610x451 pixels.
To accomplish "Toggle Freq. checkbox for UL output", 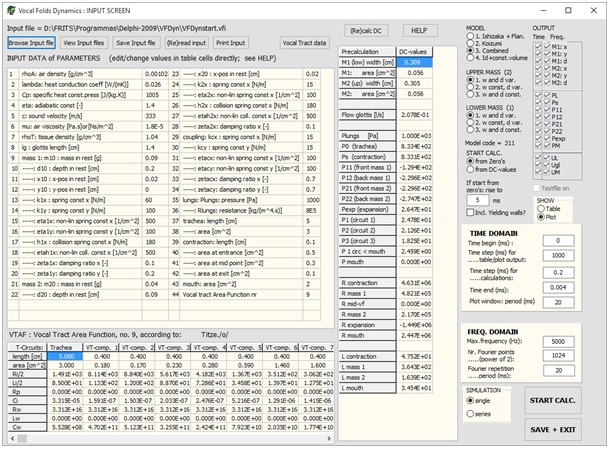I will (x=547, y=158).
